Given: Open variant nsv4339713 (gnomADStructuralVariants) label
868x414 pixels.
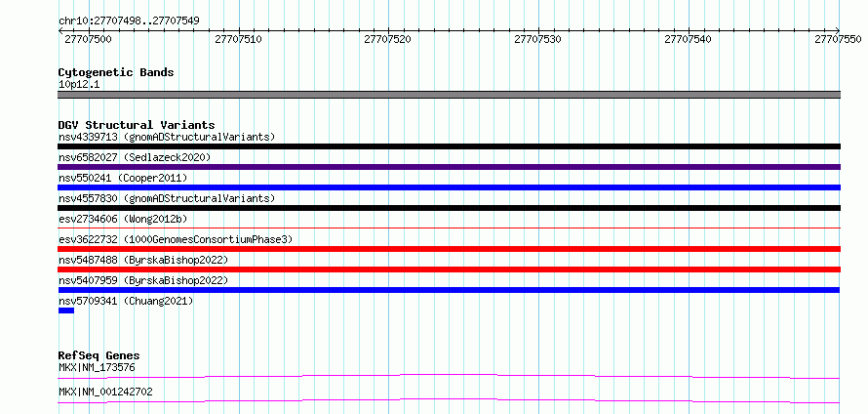Looking at the screenshot, I should [167, 137].
